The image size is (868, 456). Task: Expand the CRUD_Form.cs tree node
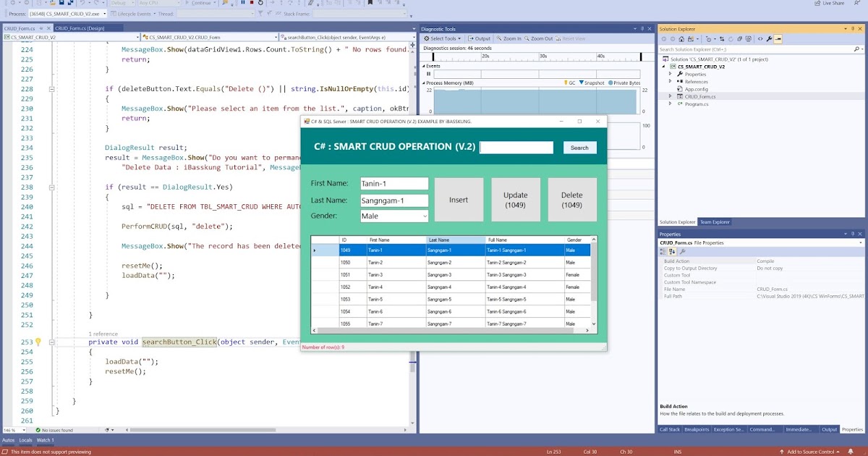(669, 96)
